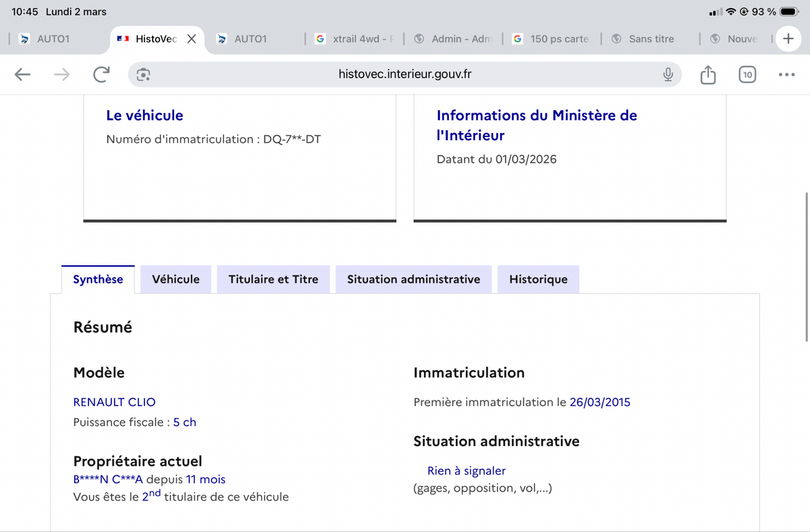The height and width of the screenshot is (532, 810).
Task: Tap the microphone dictation icon
Action: [x=668, y=74]
